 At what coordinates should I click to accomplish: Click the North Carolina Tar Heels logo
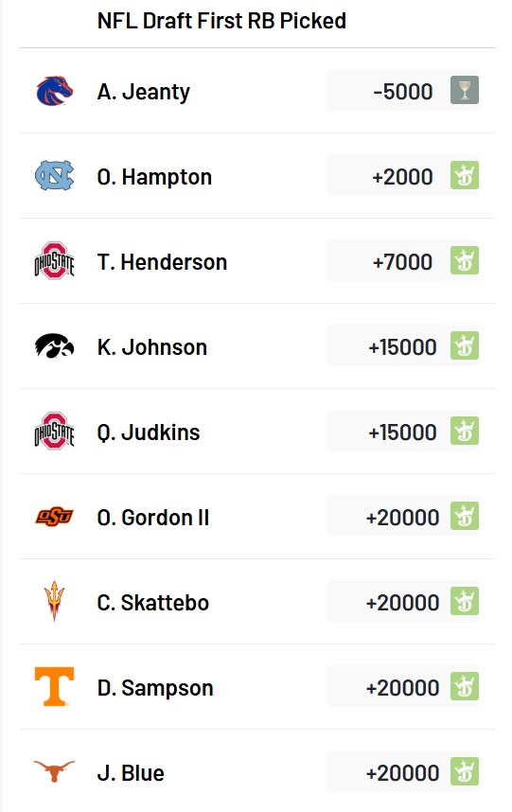click(54, 175)
